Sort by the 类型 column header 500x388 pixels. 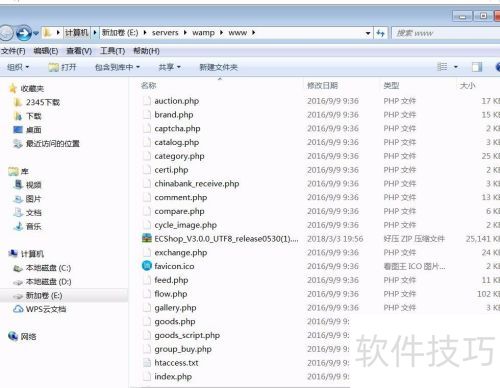click(x=391, y=86)
